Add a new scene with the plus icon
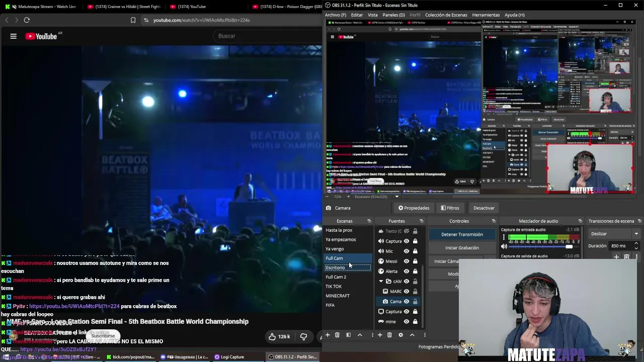The width and height of the screenshot is (644, 362). [x=328, y=335]
